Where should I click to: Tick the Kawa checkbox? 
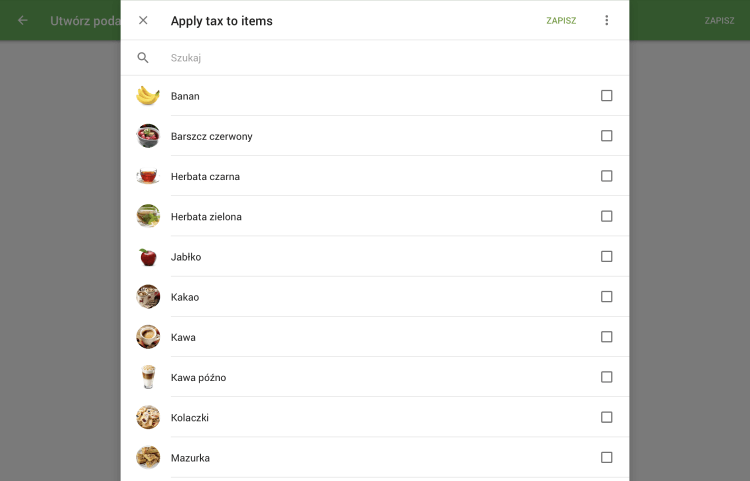[606, 337]
